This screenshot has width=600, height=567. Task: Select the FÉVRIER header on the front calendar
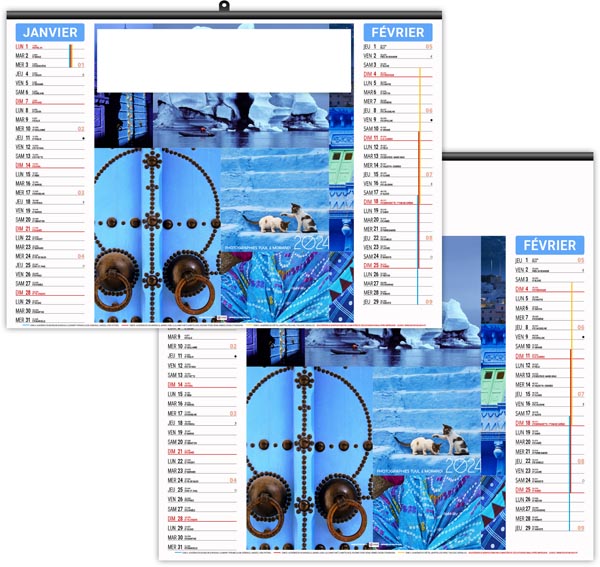coord(550,245)
